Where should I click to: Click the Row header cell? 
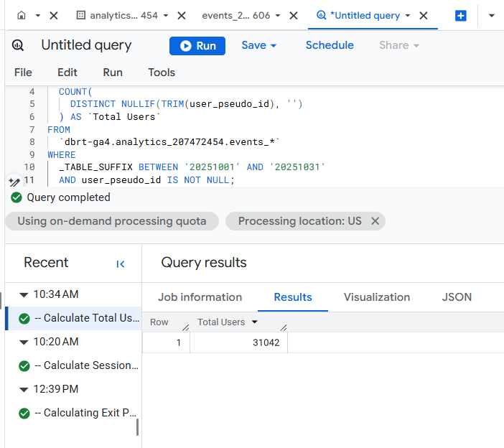(x=166, y=322)
